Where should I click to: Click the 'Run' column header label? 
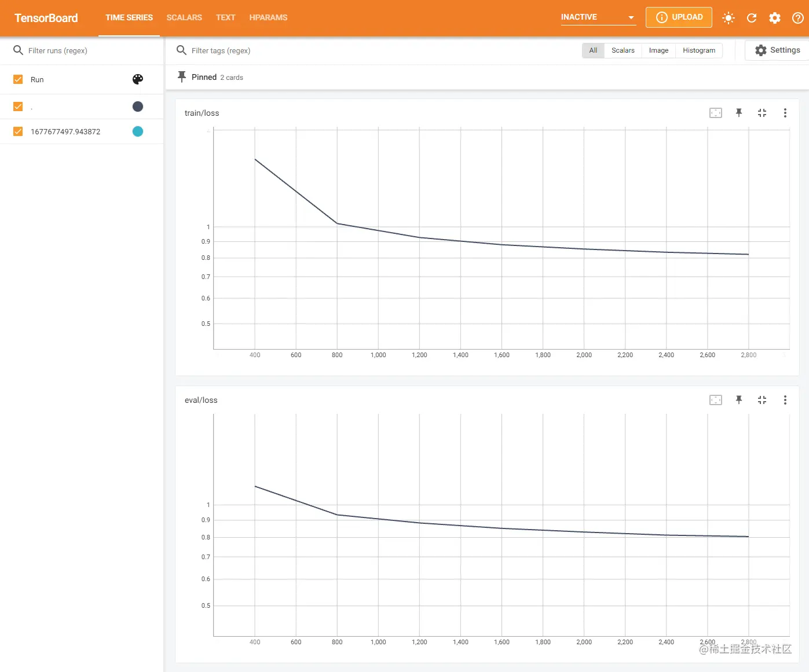click(37, 79)
